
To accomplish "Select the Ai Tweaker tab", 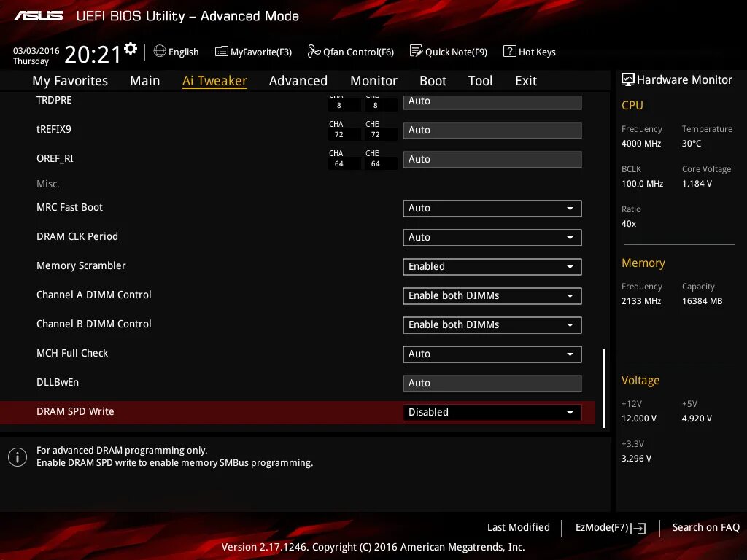I will (214, 81).
